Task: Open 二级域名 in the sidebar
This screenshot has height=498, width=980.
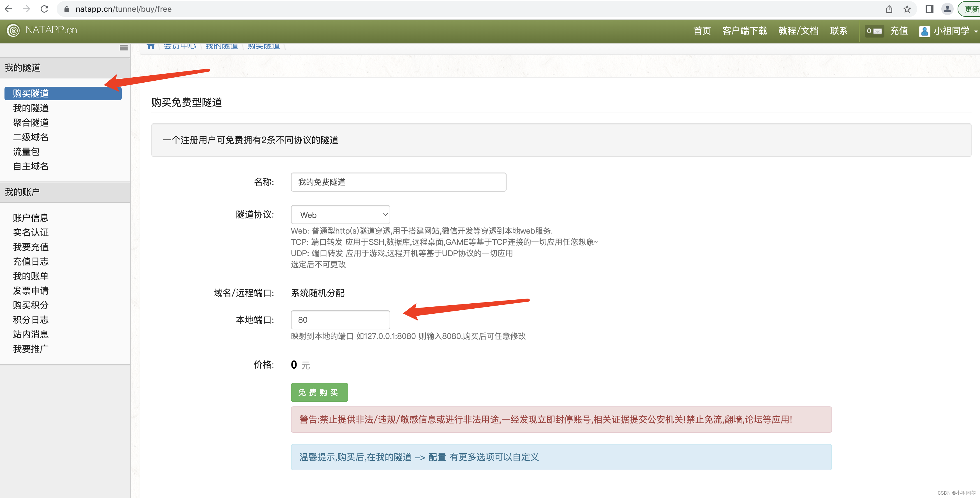Action: (31, 137)
